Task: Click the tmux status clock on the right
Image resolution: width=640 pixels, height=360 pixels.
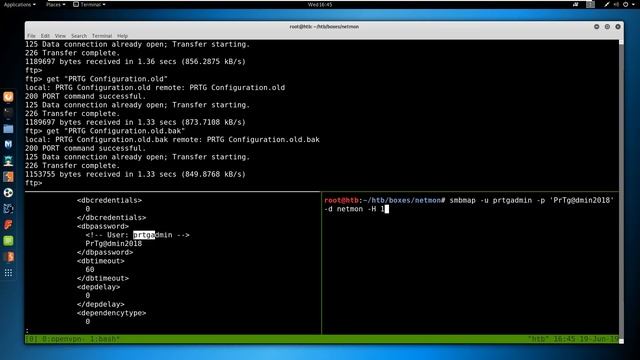Action: click(x=573, y=339)
